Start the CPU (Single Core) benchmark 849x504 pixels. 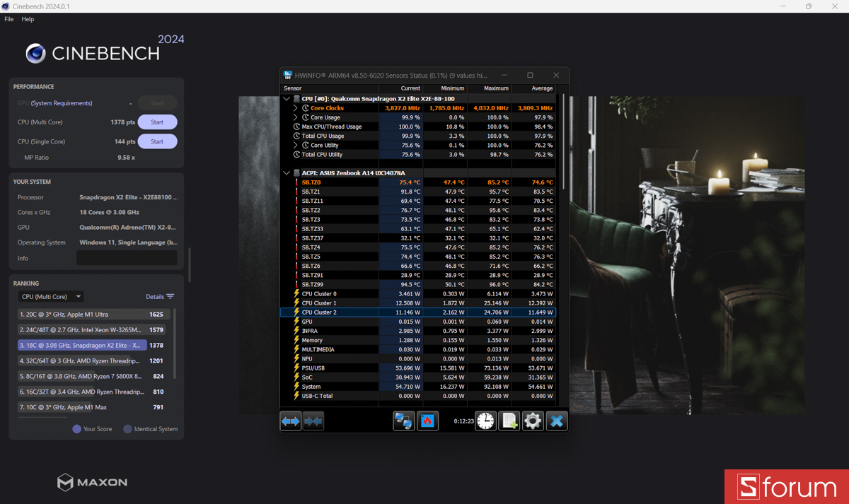pyautogui.click(x=157, y=141)
